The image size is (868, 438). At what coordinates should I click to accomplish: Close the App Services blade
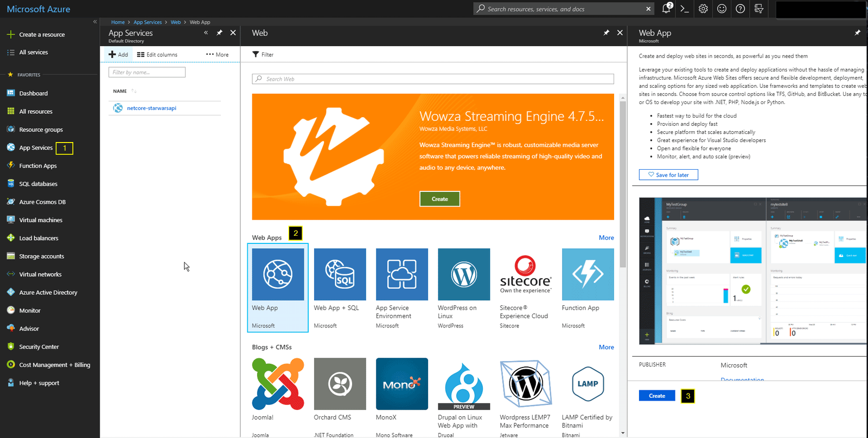233,33
